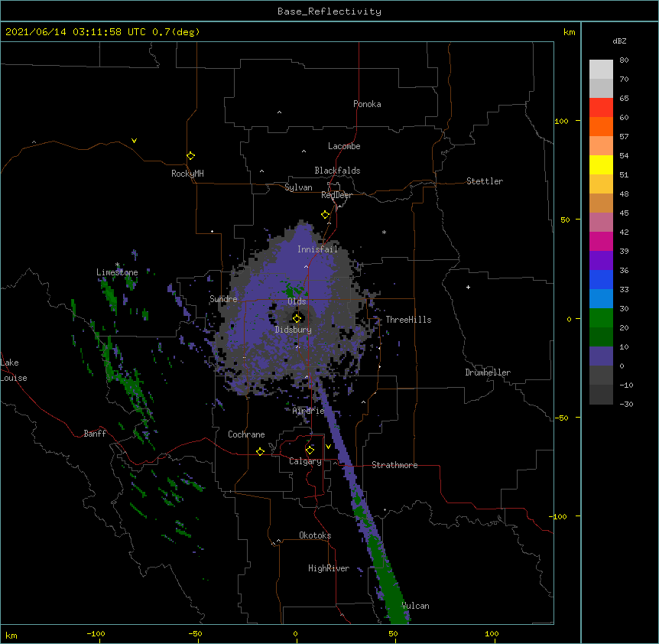659x644 pixels.
Task: Select the blue 33–36 dBZ legend swatch
Action: coord(601,280)
